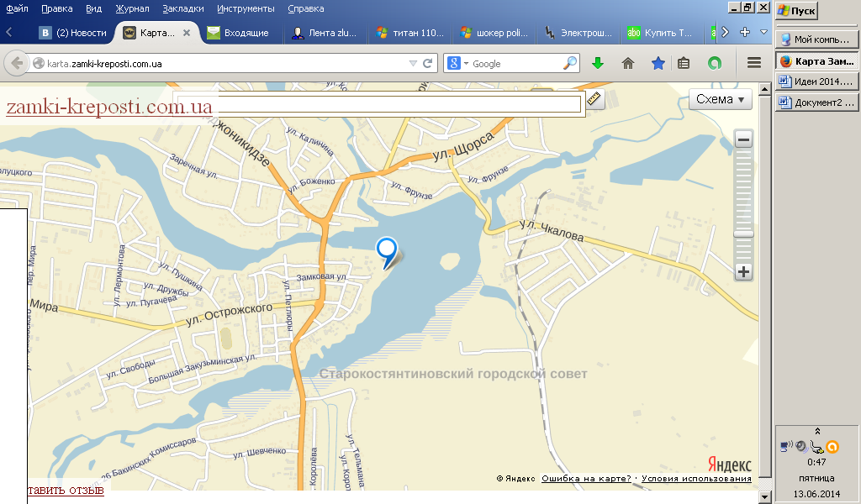Click the 'тавить отзыв' link
Viewport: 861px width, 504px height.
pyautogui.click(x=66, y=491)
